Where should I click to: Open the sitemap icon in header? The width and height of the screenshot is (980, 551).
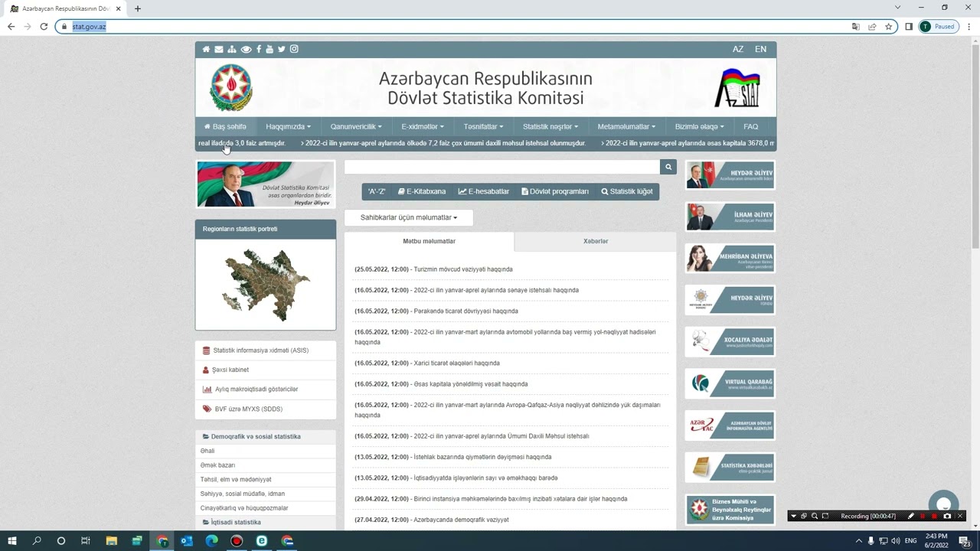point(232,49)
